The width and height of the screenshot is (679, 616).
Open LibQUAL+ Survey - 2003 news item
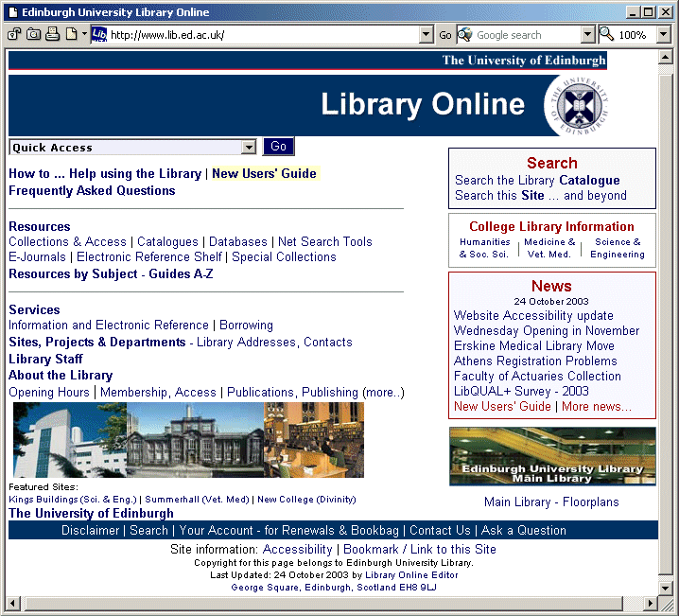521,391
